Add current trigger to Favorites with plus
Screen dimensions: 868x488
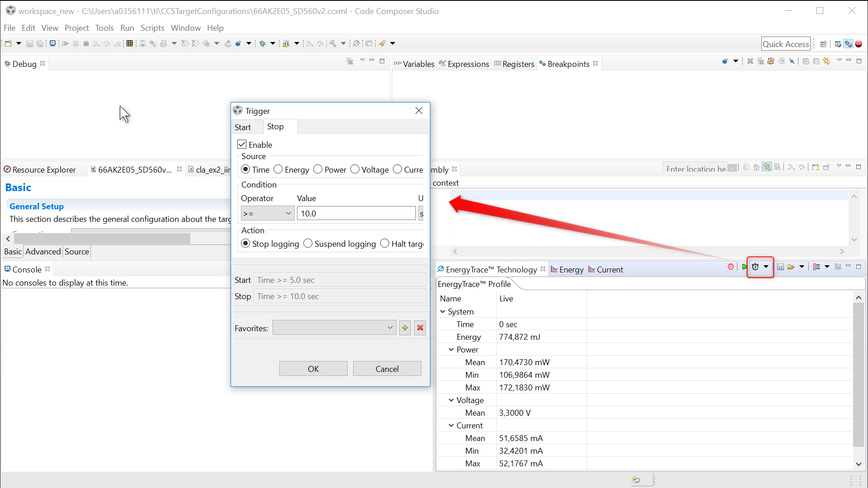tap(405, 328)
